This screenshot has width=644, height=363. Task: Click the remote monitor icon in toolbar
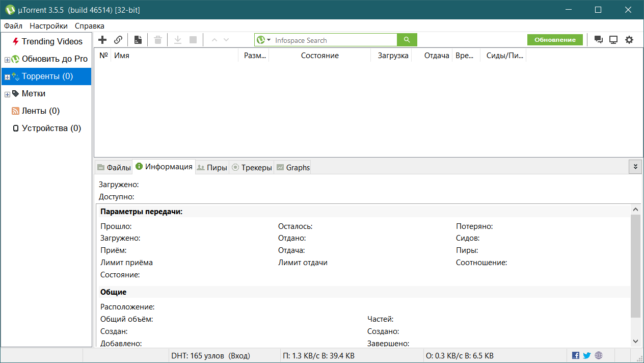[x=613, y=40]
